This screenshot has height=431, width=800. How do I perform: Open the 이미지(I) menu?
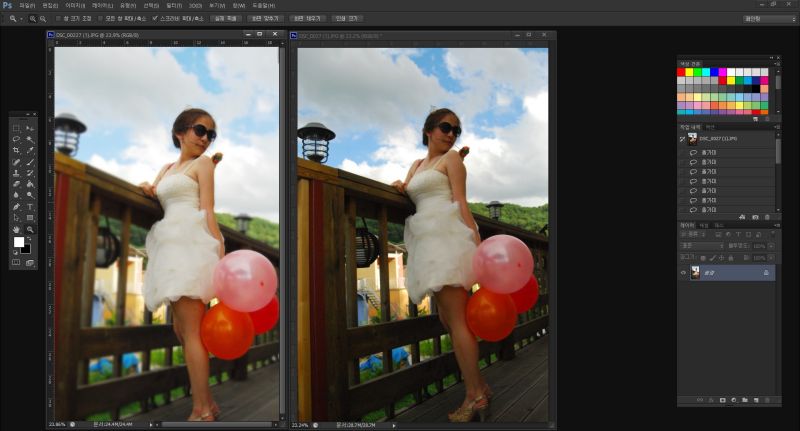tap(75, 5)
